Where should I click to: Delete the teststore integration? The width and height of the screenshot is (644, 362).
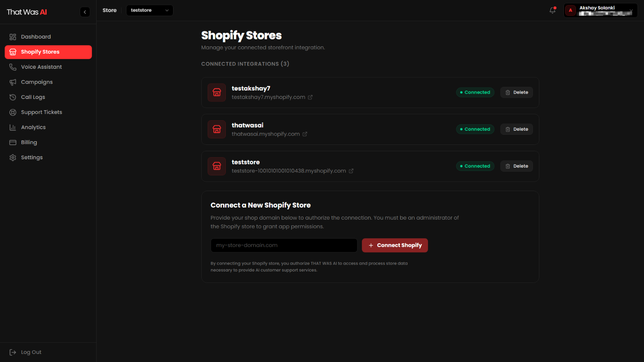pyautogui.click(x=516, y=166)
